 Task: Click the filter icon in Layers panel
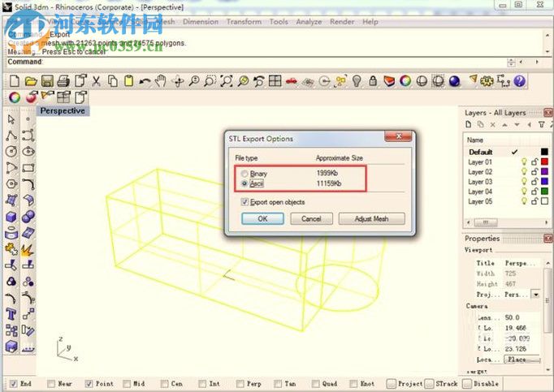541,124
